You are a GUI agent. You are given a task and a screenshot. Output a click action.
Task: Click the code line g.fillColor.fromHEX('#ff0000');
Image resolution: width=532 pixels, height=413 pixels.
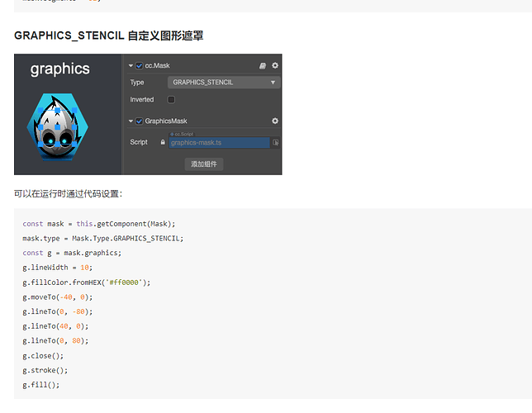87,282
